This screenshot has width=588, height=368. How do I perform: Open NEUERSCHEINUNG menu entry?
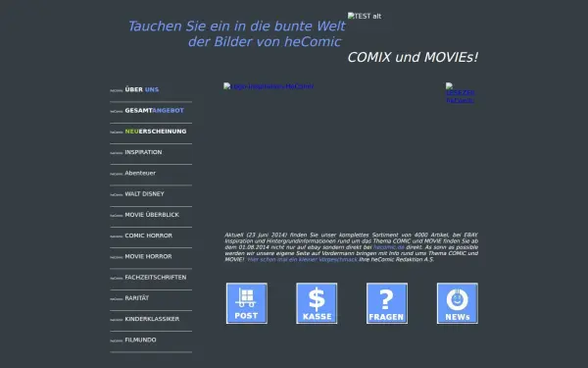pyautogui.click(x=156, y=131)
